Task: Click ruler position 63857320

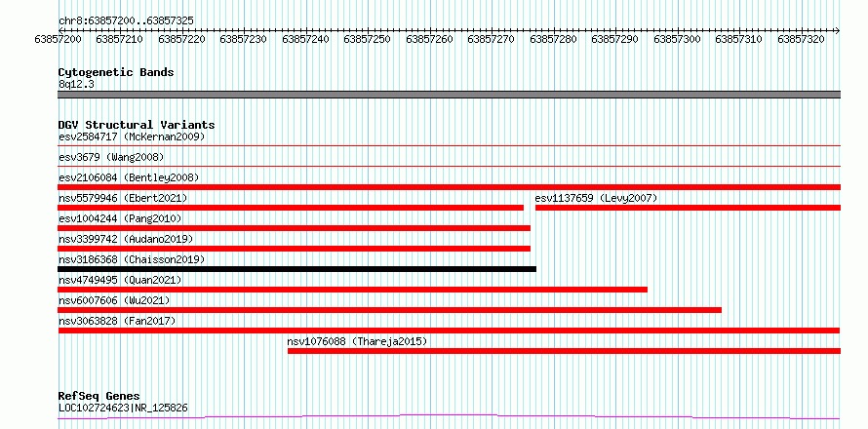Action: tap(801, 39)
